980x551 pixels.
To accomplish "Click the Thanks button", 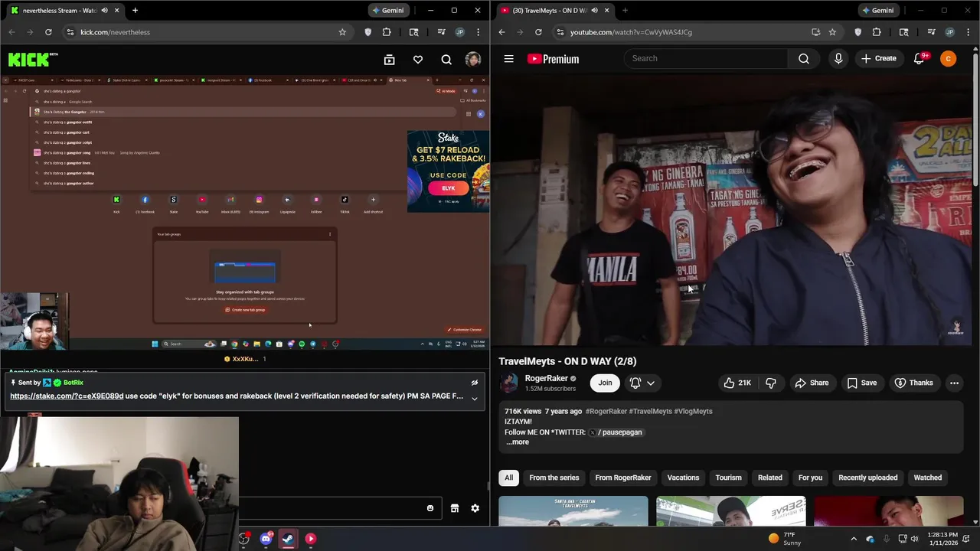I will (914, 383).
